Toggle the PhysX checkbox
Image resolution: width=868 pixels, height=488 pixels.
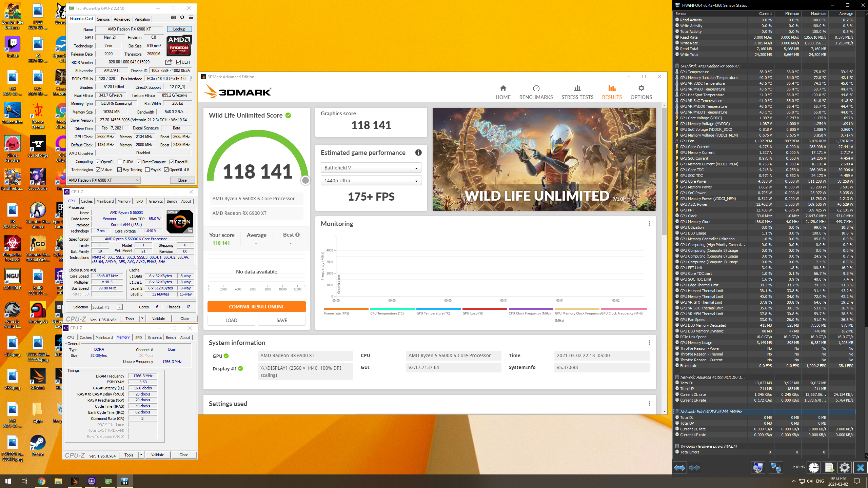147,170
